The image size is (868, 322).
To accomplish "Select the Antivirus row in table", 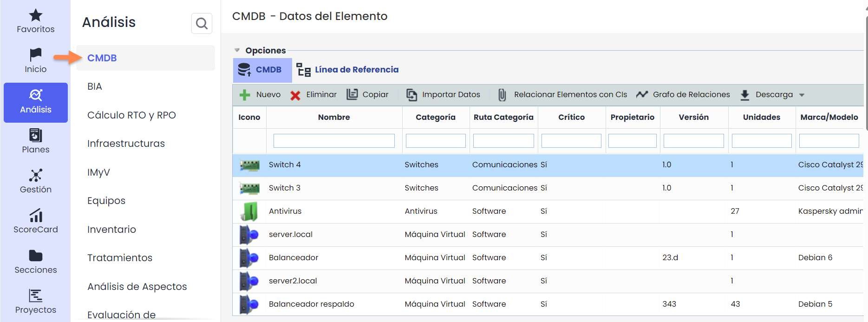I will 285,211.
